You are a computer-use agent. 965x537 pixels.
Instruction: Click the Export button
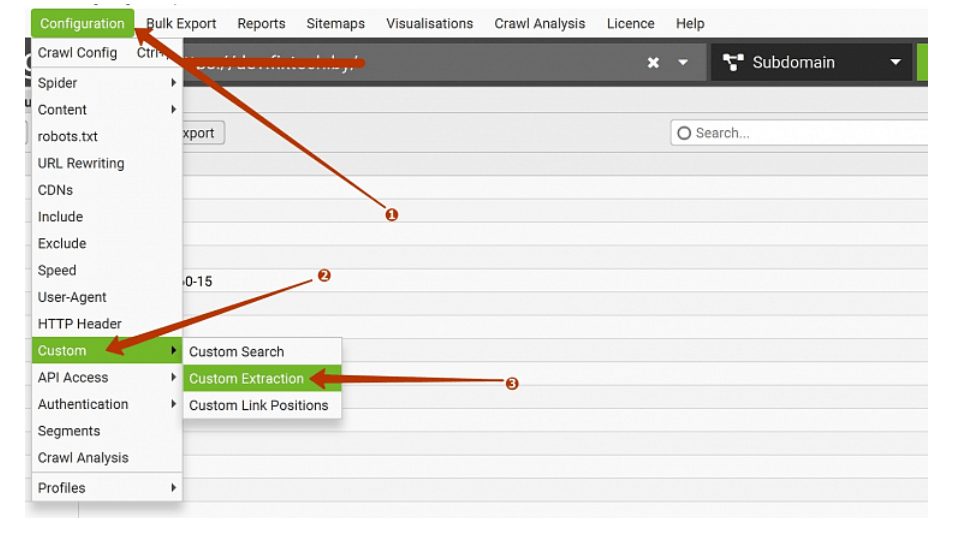pos(201,133)
